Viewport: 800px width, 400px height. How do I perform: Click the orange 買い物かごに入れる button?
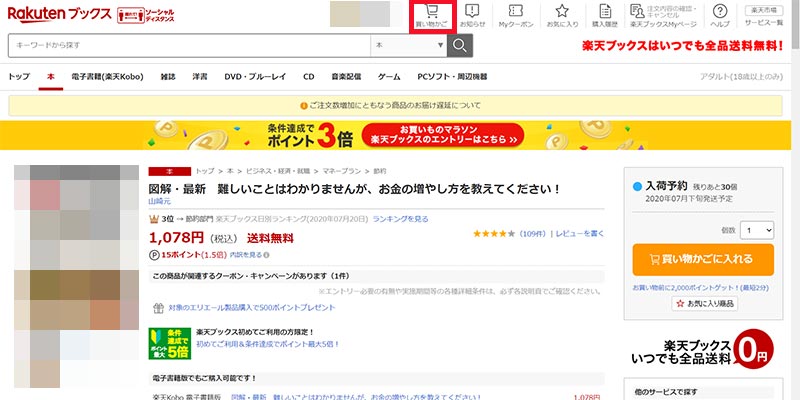point(703,260)
